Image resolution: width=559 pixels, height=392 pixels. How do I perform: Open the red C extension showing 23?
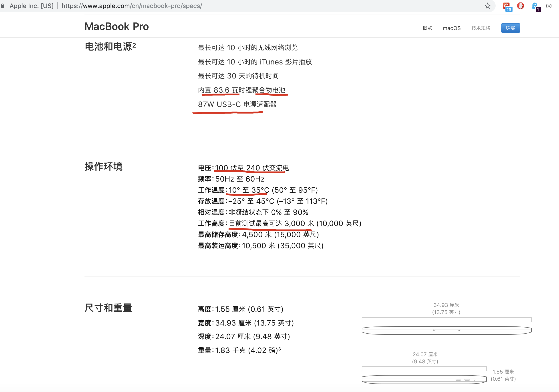tap(507, 6)
